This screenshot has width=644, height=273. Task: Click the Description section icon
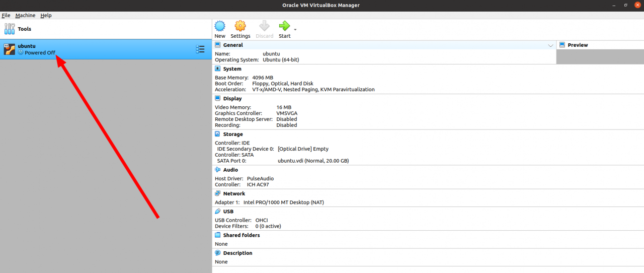coord(218,253)
